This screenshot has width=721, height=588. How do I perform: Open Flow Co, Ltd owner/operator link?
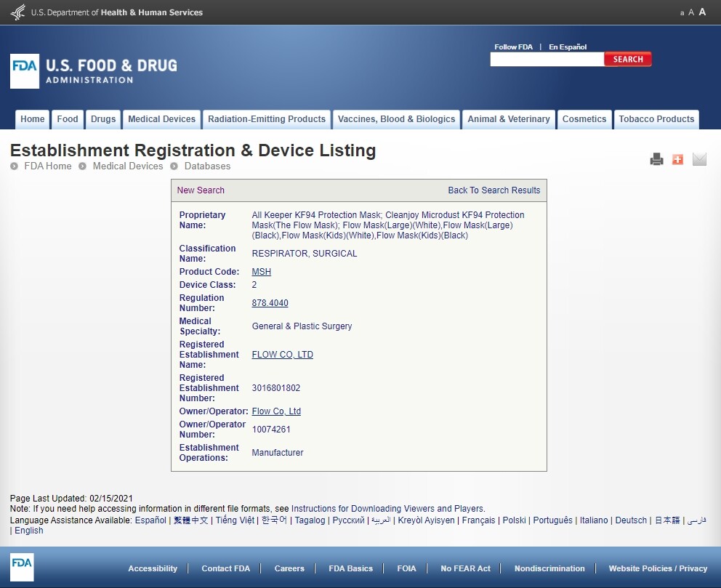tap(276, 411)
